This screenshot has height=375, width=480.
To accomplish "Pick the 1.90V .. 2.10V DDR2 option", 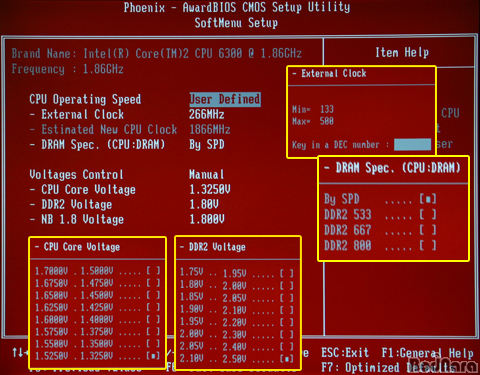I will pos(237,310).
